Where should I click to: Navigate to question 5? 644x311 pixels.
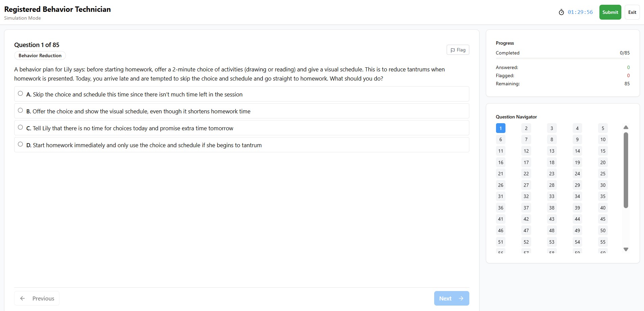[603, 128]
